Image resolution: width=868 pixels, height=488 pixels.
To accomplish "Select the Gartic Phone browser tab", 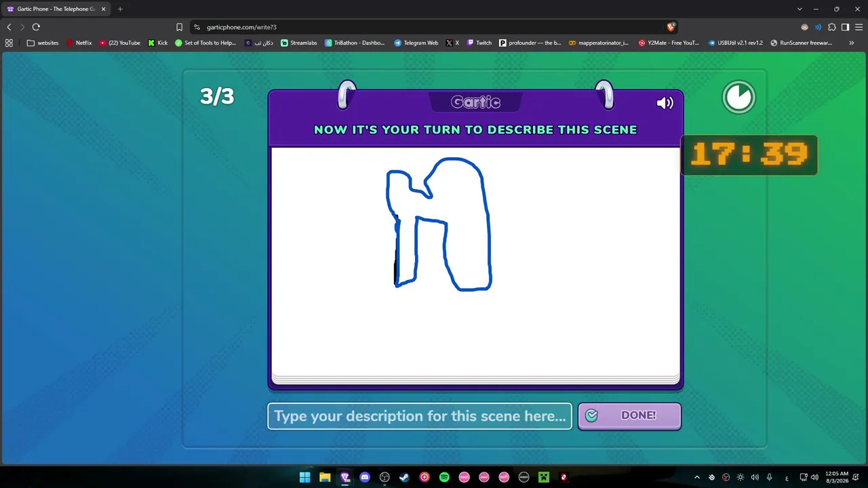I will [56, 9].
